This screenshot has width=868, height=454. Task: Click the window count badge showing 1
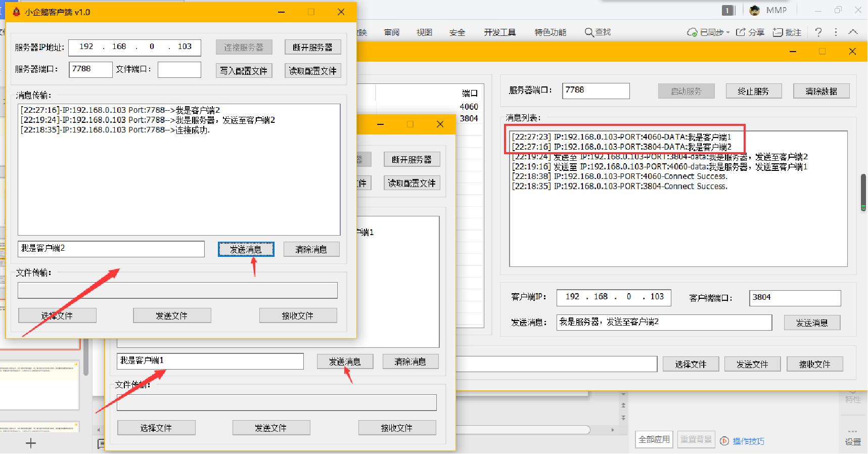click(727, 10)
